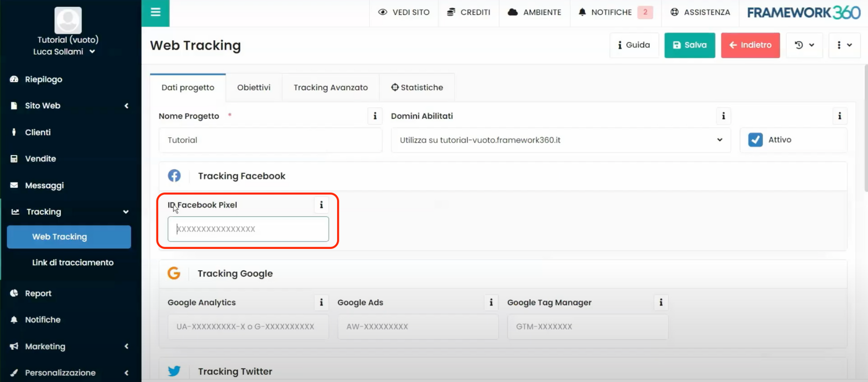Screen dimensions: 868x382
Task: Click the user avatar picture
Action: [68, 20]
